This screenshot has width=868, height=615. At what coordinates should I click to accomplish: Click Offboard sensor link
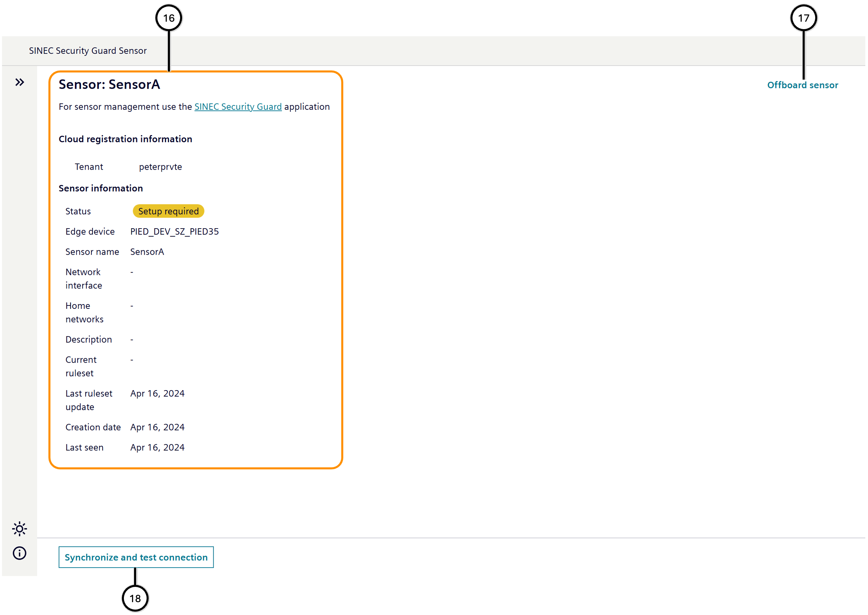802,85
